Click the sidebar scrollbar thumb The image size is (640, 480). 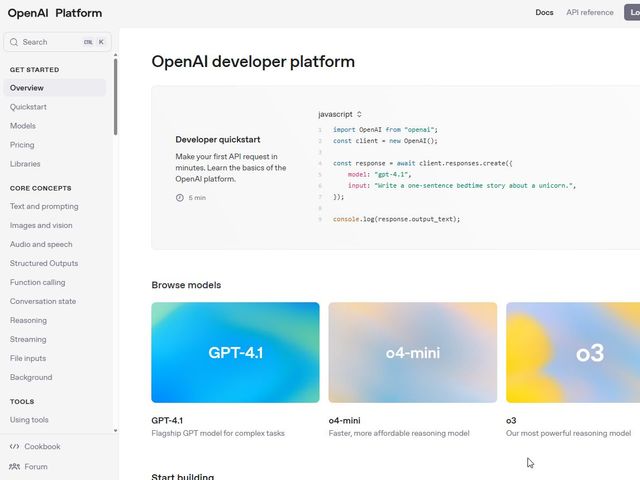point(116,97)
